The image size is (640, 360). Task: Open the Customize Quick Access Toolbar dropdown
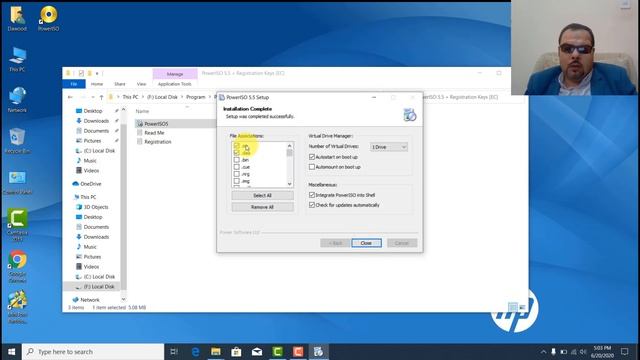pyautogui.click(x=97, y=73)
